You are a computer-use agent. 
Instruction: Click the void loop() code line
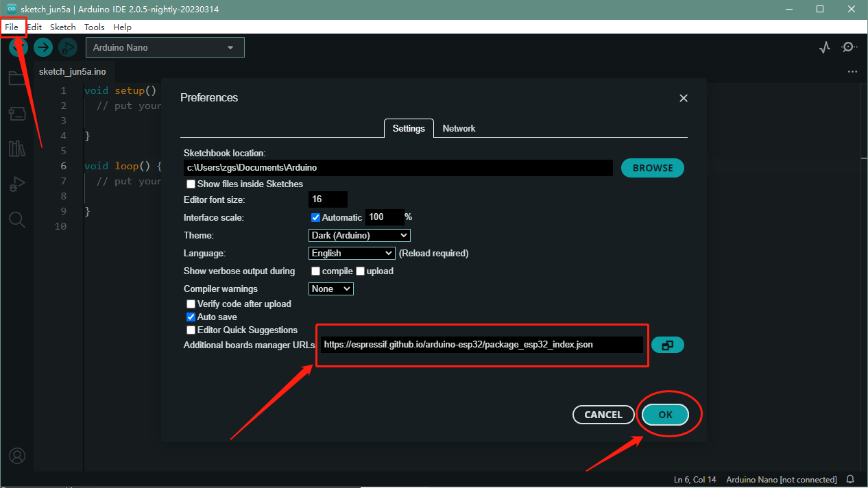[123, 166]
